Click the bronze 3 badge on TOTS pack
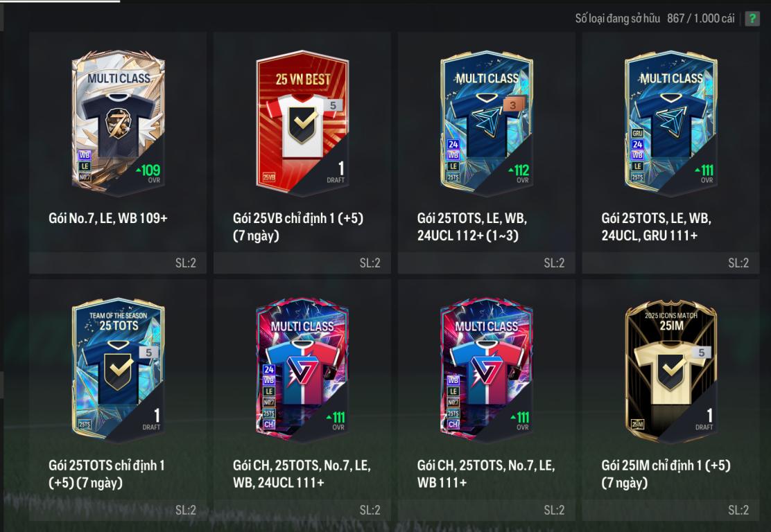The image size is (771, 532). [x=513, y=105]
